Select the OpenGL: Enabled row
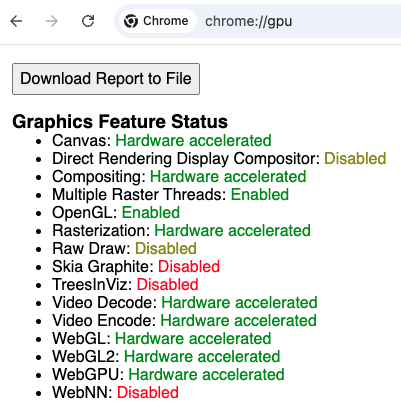 (x=116, y=213)
